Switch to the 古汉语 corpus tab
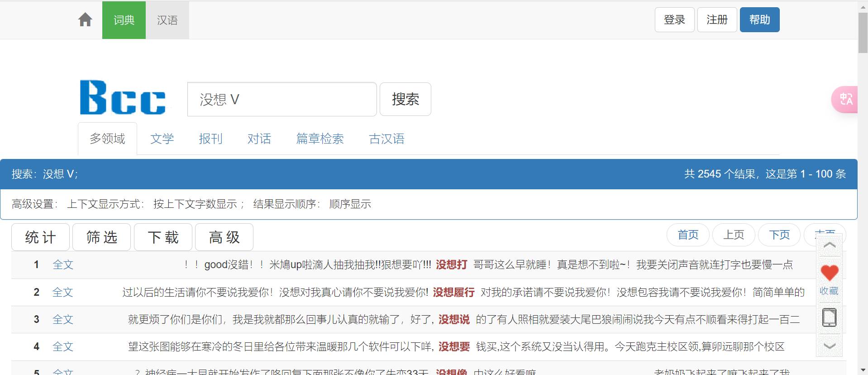868x375 pixels. 386,139
